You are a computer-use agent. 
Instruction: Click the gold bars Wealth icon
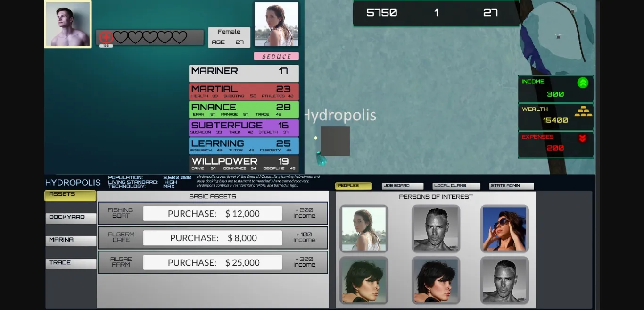tap(583, 111)
